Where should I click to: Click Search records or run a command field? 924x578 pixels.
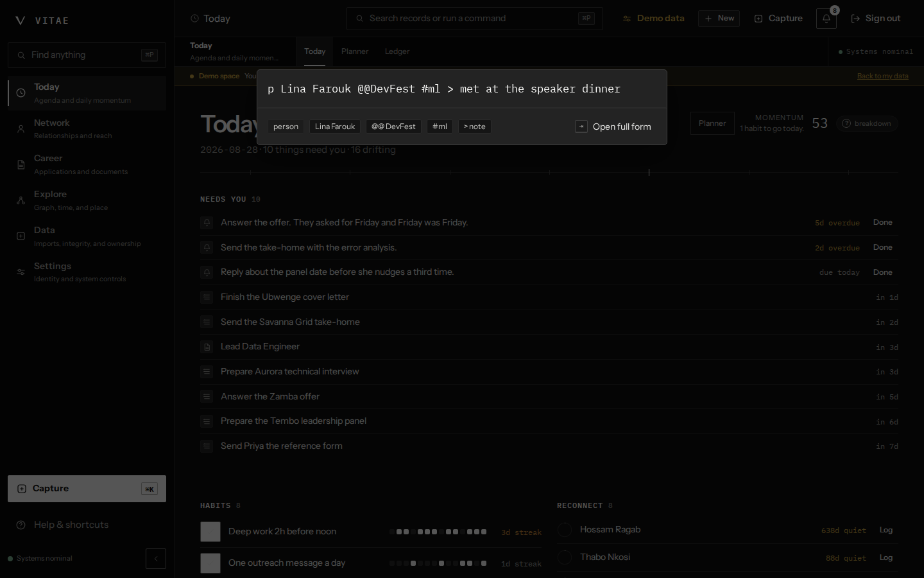[x=475, y=19]
